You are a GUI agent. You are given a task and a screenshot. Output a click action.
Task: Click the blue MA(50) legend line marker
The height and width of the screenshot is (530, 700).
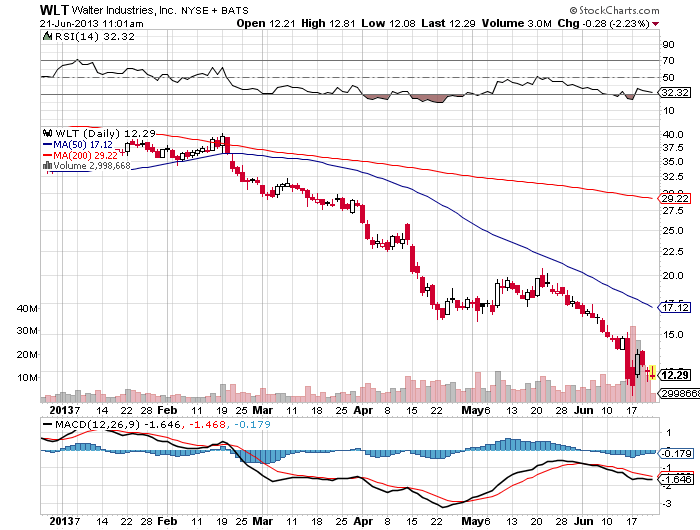tap(48, 144)
